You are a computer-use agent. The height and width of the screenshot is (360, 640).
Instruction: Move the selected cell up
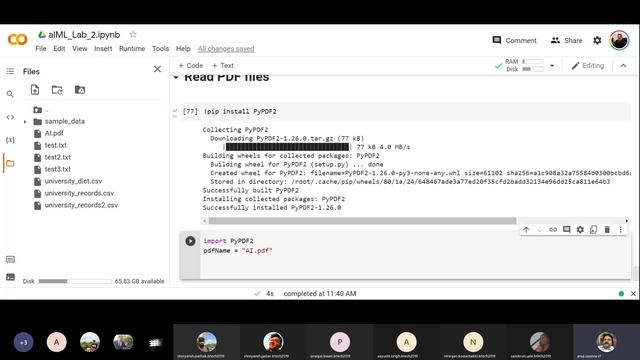pyautogui.click(x=526, y=230)
